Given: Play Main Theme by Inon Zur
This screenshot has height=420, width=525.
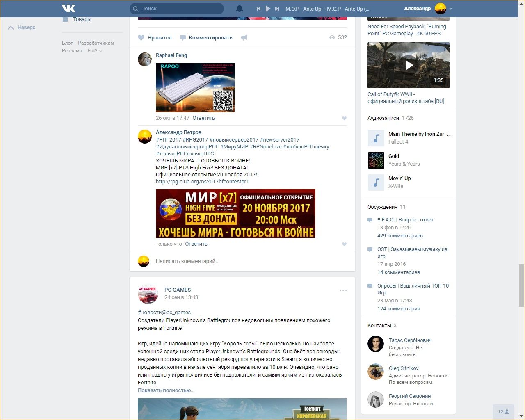Looking at the screenshot, I should (376, 138).
